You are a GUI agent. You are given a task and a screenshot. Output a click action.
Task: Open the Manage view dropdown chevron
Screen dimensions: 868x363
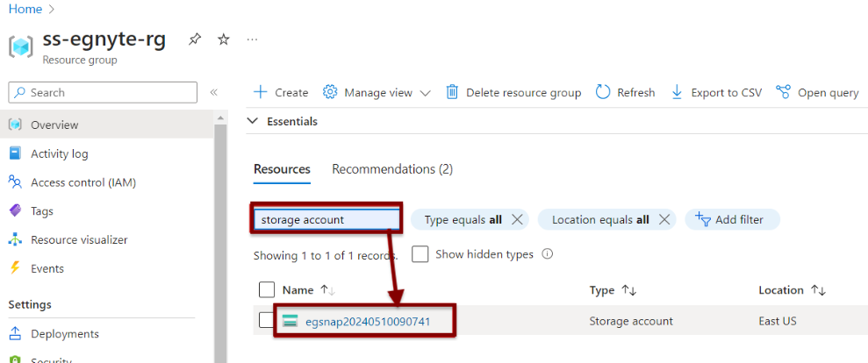point(425,93)
